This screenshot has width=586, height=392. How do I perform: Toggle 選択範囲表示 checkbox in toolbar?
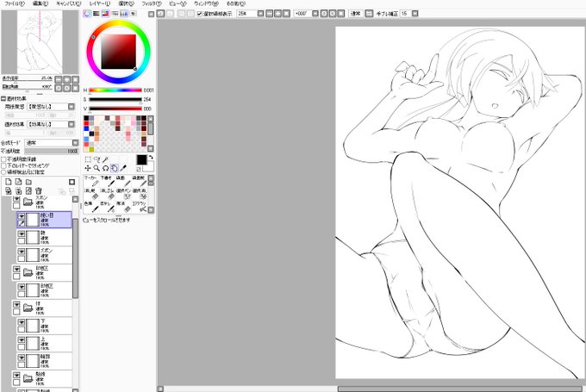tap(200, 14)
